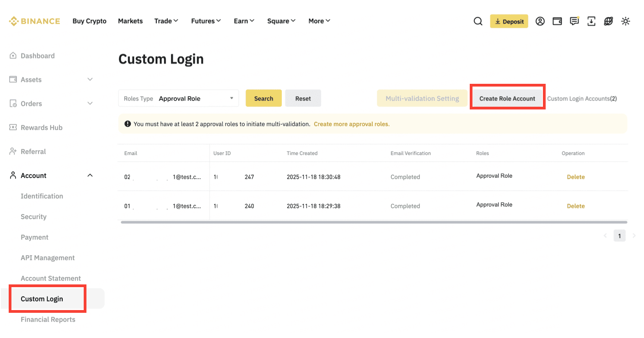Click the horizontal table scrollbar
This screenshot has height=338, width=644.
point(374,222)
